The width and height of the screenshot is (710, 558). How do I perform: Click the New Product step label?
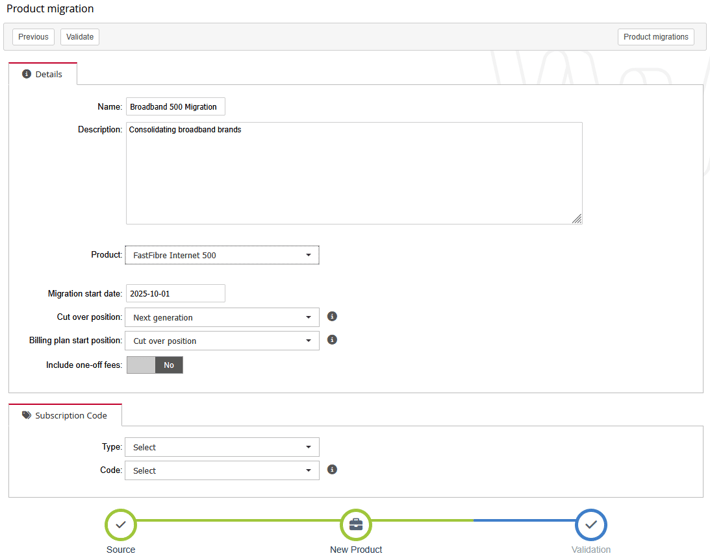(x=356, y=549)
